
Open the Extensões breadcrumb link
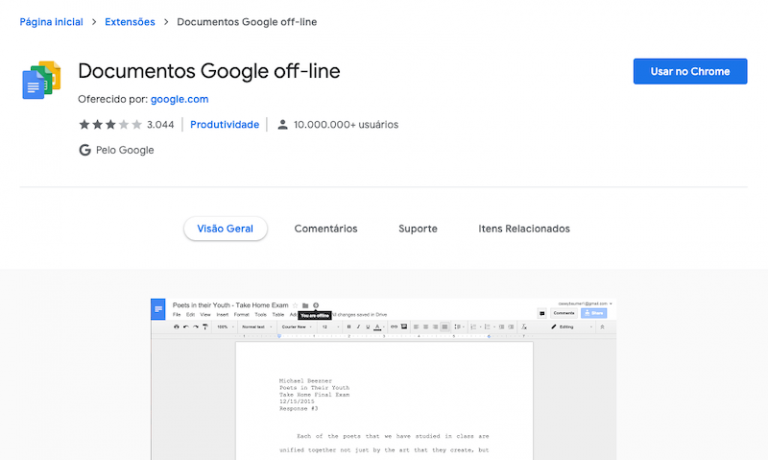click(x=130, y=22)
